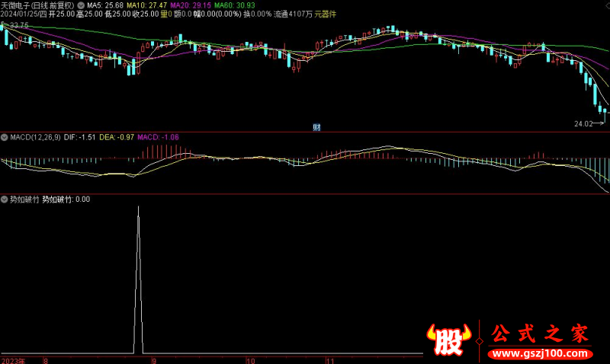
Task: Click the MA10: 27.47 value
Action: point(146,5)
